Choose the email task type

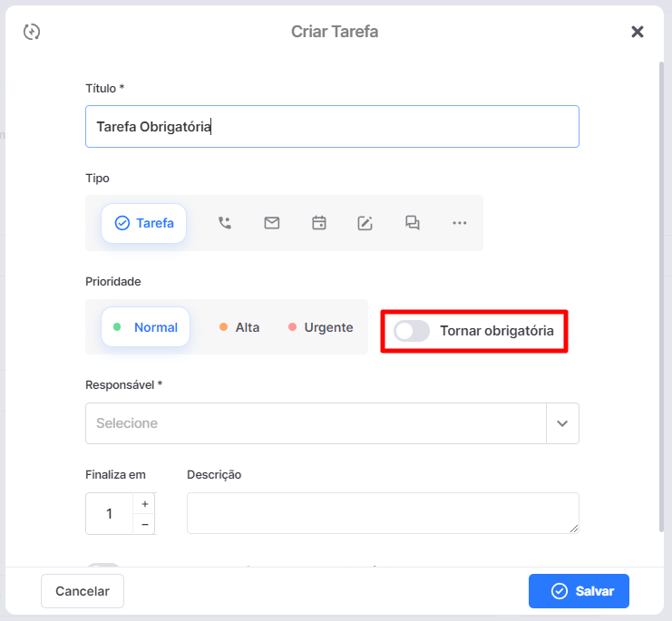(272, 223)
